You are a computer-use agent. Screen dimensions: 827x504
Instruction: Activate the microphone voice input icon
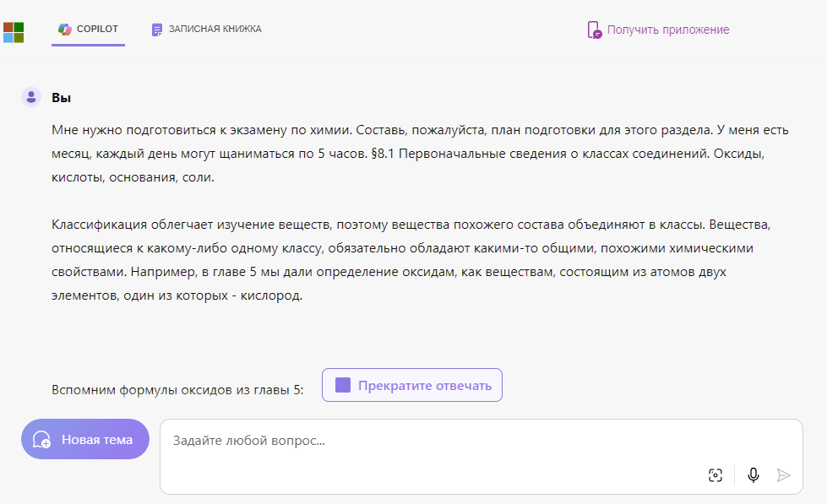pos(754,475)
